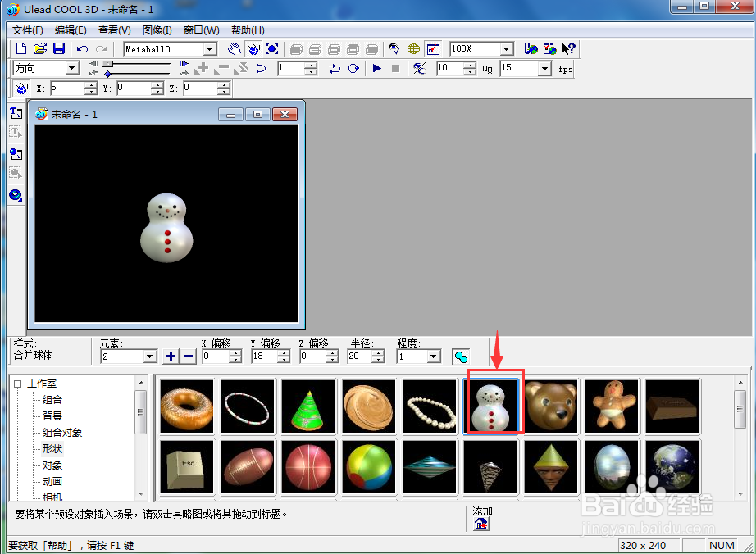This screenshot has width=756, height=554.
Task: Open the 方向 property dropdown
Action: pos(72,68)
